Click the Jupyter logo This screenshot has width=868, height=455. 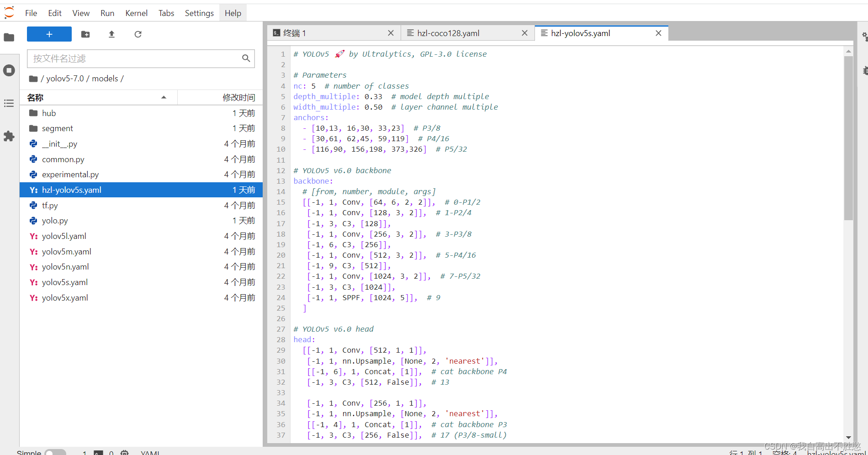coord(9,13)
